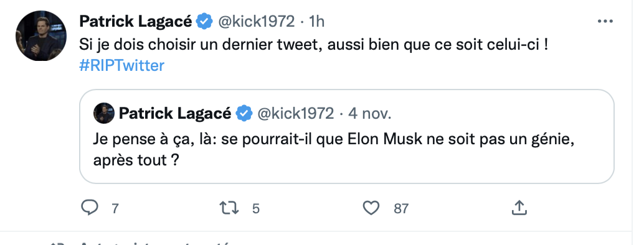Screen dimensions: 644x245
Task: Open the share tweet upload icon
Action: tap(519, 208)
